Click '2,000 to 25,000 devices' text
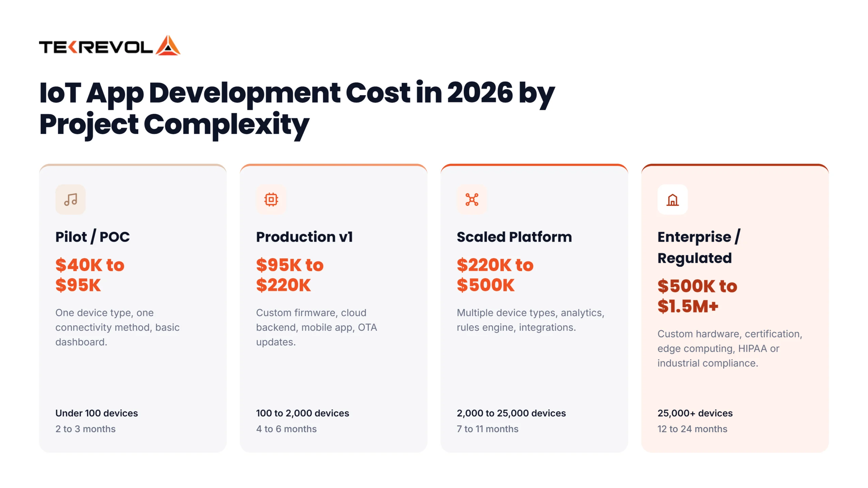Screen dimensions: 868x488 (511, 413)
